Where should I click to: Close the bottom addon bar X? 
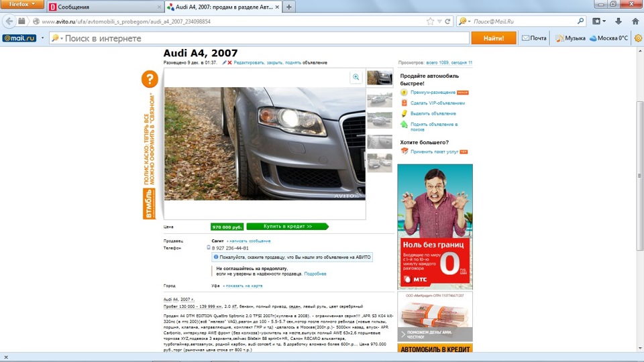6,357
